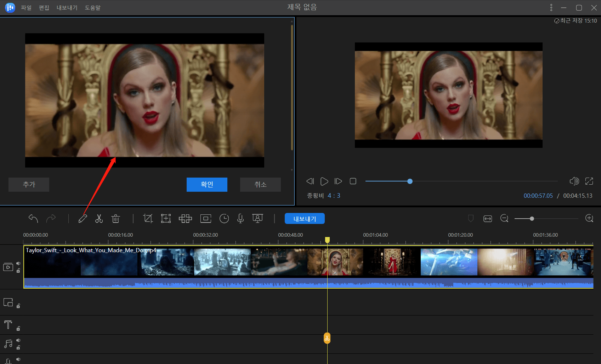Open the Crop tool
The width and height of the screenshot is (601, 364).
[148, 219]
